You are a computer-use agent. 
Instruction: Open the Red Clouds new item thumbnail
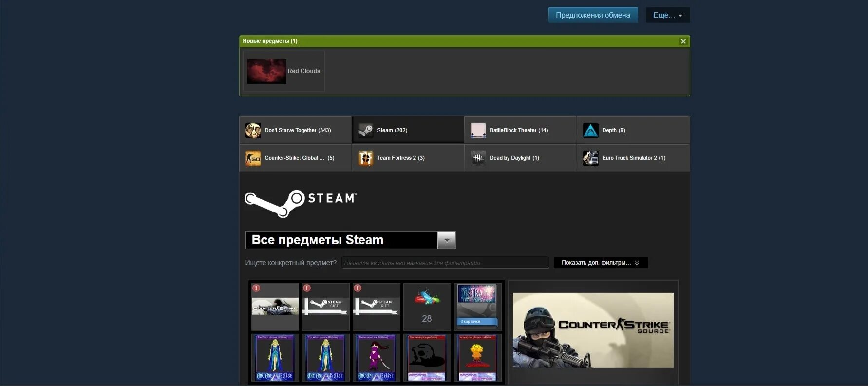click(x=266, y=71)
